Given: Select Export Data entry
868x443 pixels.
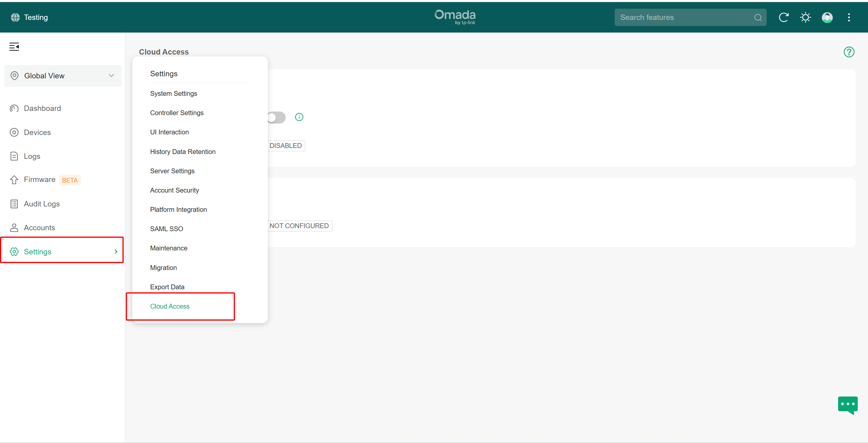Looking at the screenshot, I should click(x=167, y=287).
